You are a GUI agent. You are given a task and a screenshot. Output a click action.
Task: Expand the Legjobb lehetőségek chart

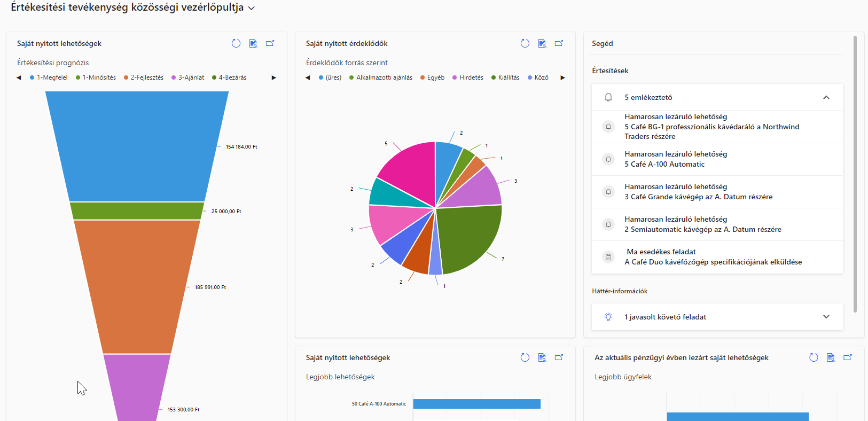click(559, 357)
